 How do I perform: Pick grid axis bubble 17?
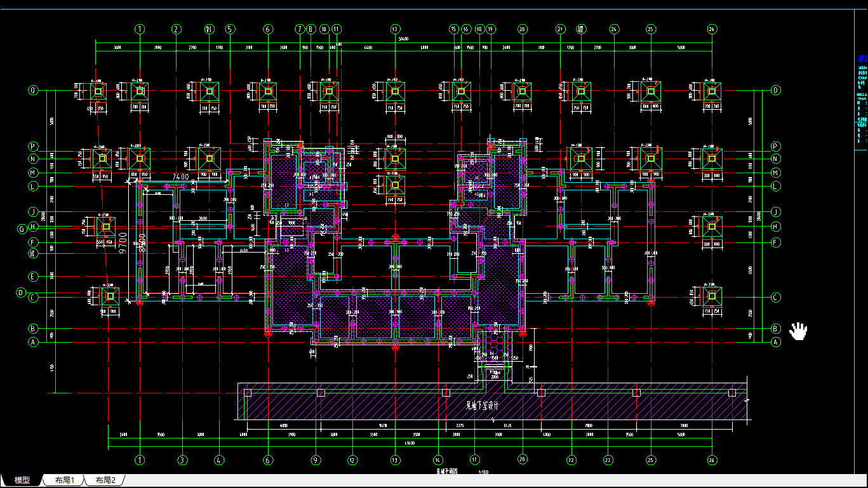pyautogui.click(x=474, y=460)
